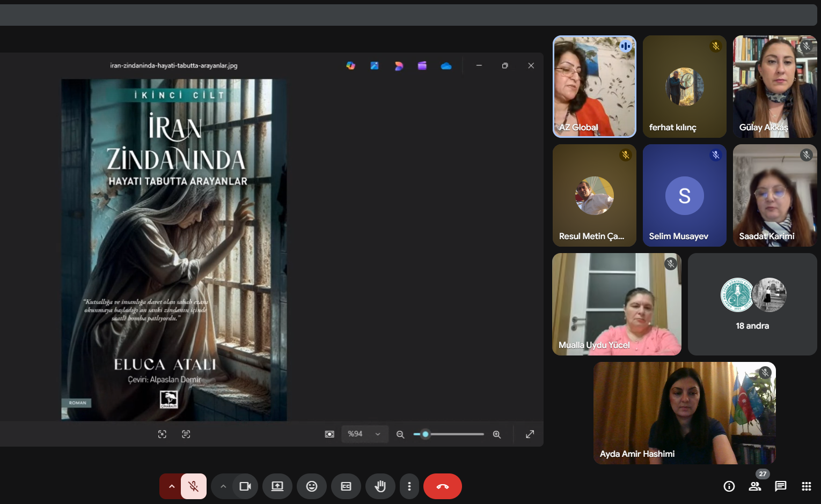The width and height of the screenshot is (821, 504).
Task: Open more options three-dot menu
Action: 409,486
